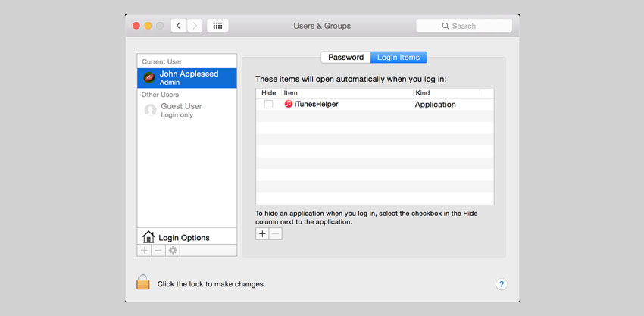644x316 pixels.
Task: Sort the list by the Item column header
Action: coord(346,92)
